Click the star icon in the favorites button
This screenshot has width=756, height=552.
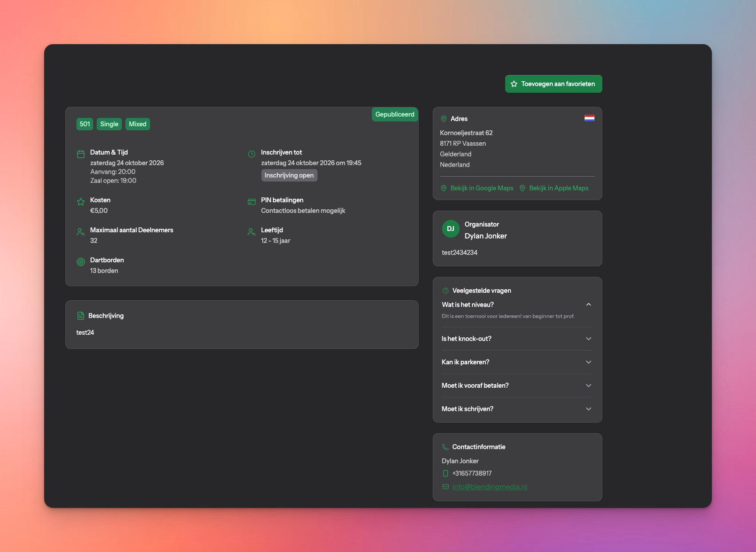point(514,84)
